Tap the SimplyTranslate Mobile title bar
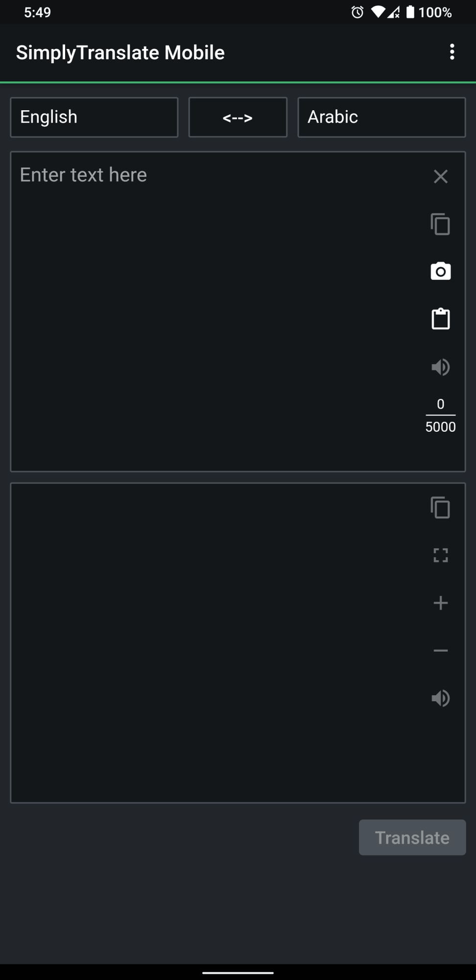 pos(120,52)
